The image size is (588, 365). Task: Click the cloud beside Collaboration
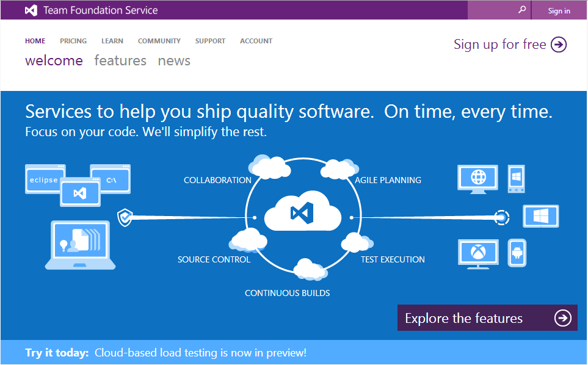(x=269, y=167)
